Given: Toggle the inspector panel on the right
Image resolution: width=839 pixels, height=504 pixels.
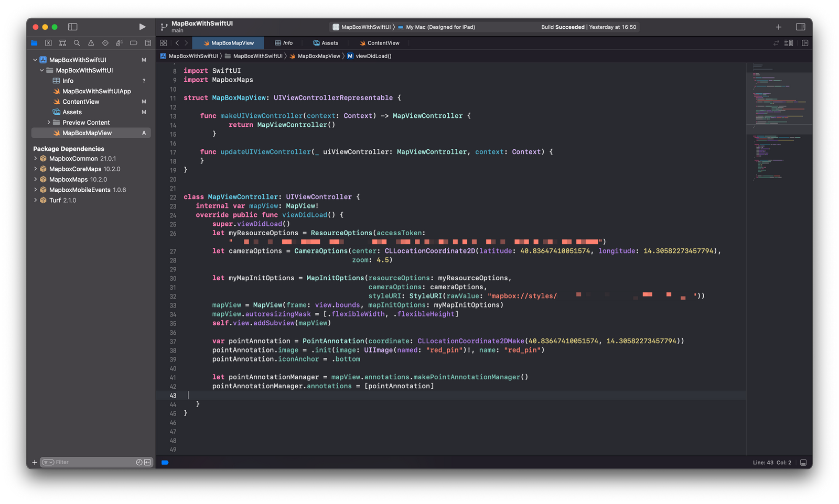Looking at the screenshot, I should (x=802, y=26).
